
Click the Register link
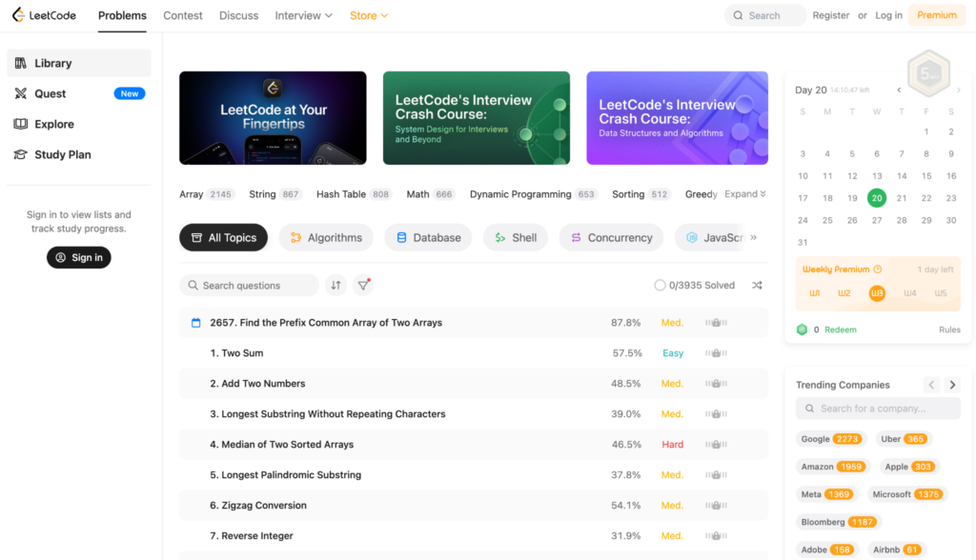pyautogui.click(x=830, y=15)
